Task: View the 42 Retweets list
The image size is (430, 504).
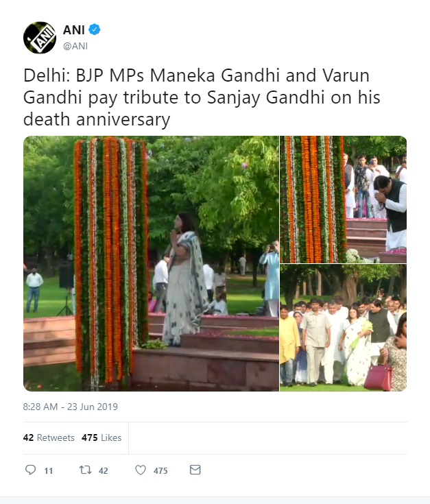Action: coord(49,437)
